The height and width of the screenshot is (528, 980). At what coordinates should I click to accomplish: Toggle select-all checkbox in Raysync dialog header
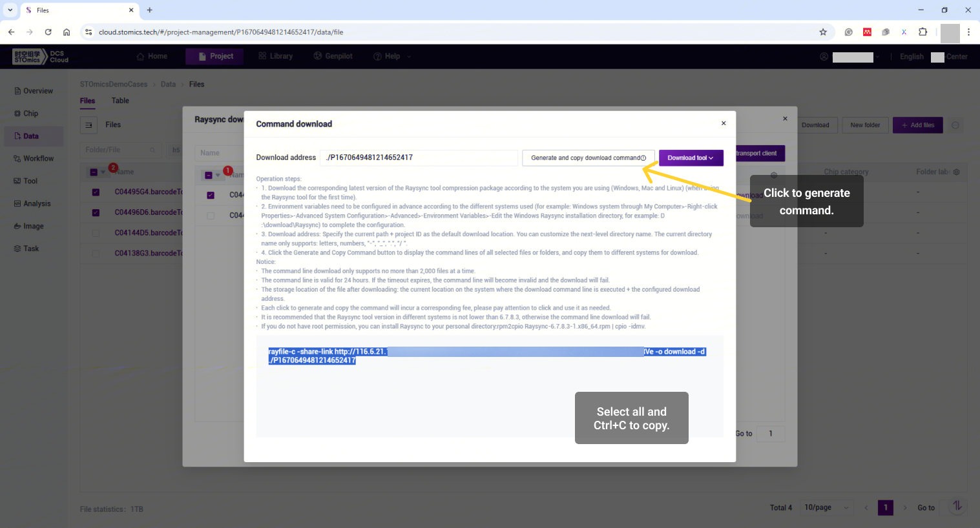click(x=209, y=175)
